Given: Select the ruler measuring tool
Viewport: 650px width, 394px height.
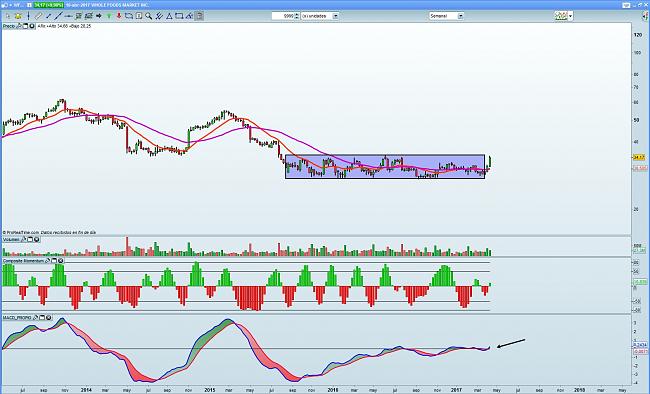Looking at the screenshot, I should pyautogui.click(x=38, y=16).
